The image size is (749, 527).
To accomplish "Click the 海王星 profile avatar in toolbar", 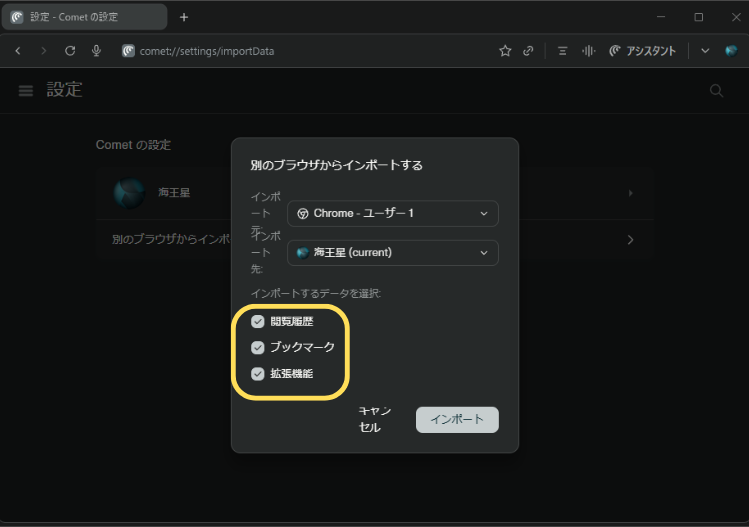I will click(731, 51).
